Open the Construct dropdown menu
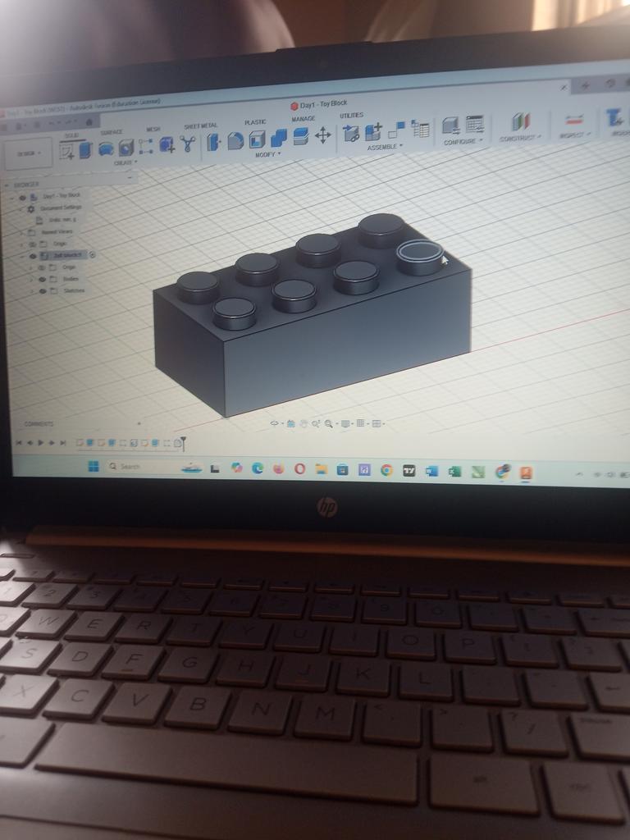630x840 pixels. (x=520, y=138)
